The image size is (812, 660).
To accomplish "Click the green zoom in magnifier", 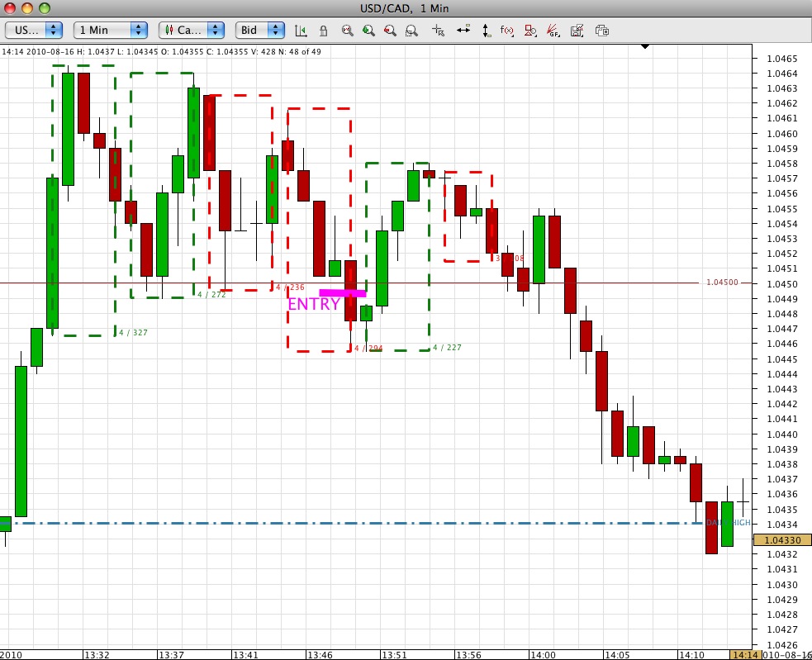I will pos(368,31).
